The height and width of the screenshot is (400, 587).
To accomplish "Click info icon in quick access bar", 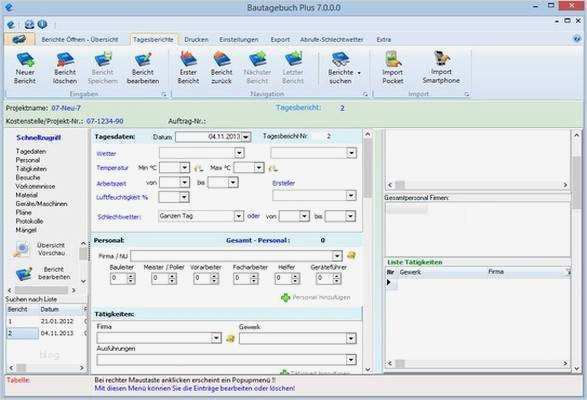I will [42, 24].
